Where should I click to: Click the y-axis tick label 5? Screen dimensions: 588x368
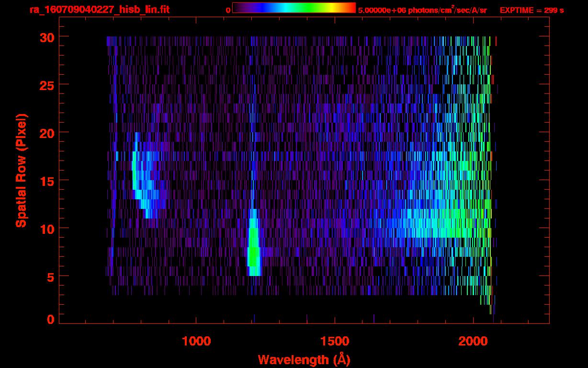pos(50,276)
